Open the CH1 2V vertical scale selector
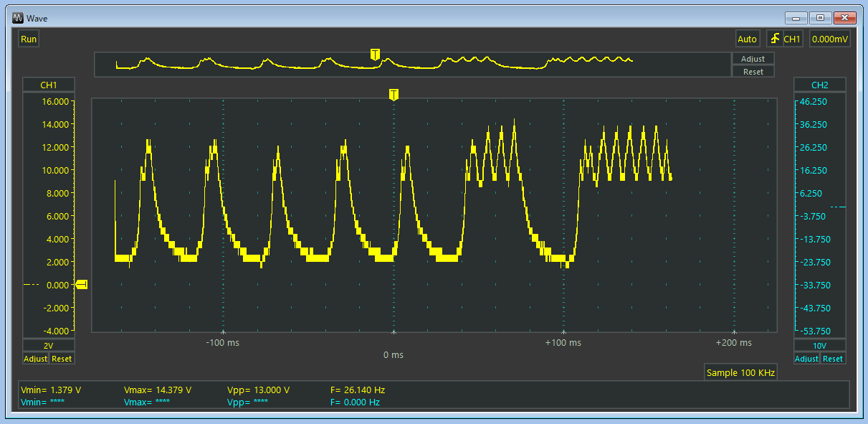Viewport: 868px width, 424px height. pos(49,345)
